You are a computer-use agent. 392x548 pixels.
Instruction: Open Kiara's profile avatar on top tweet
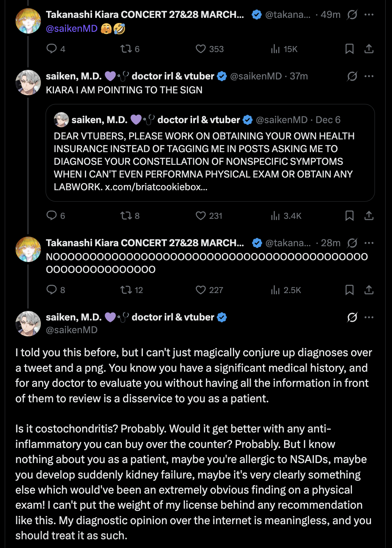pyautogui.click(x=28, y=21)
